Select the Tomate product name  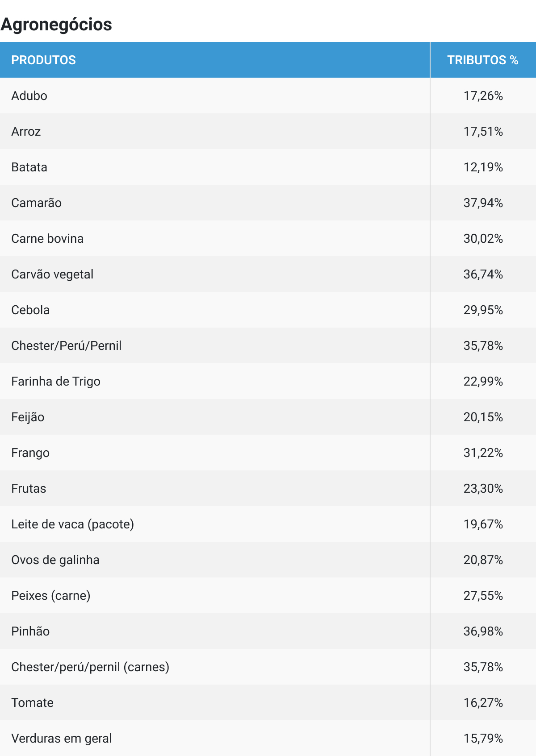click(33, 703)
